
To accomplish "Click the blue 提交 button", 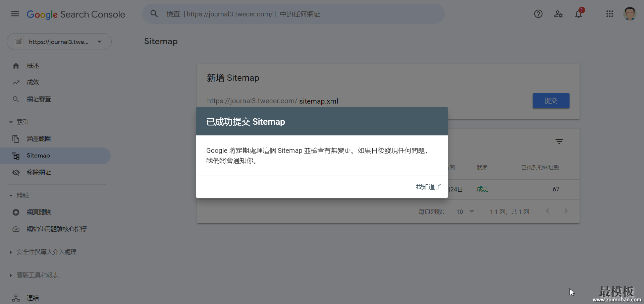I will (x=551, y=101).
